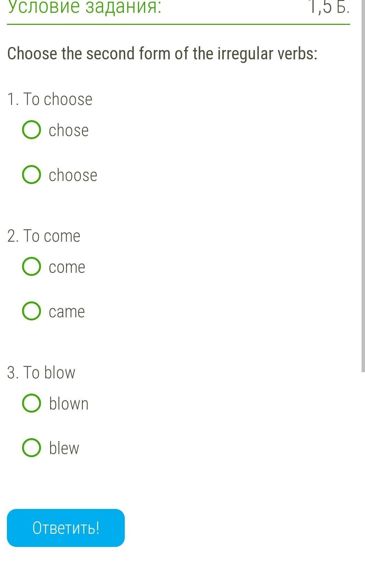Pick the radio circle beside "come"

click(31, 267)
